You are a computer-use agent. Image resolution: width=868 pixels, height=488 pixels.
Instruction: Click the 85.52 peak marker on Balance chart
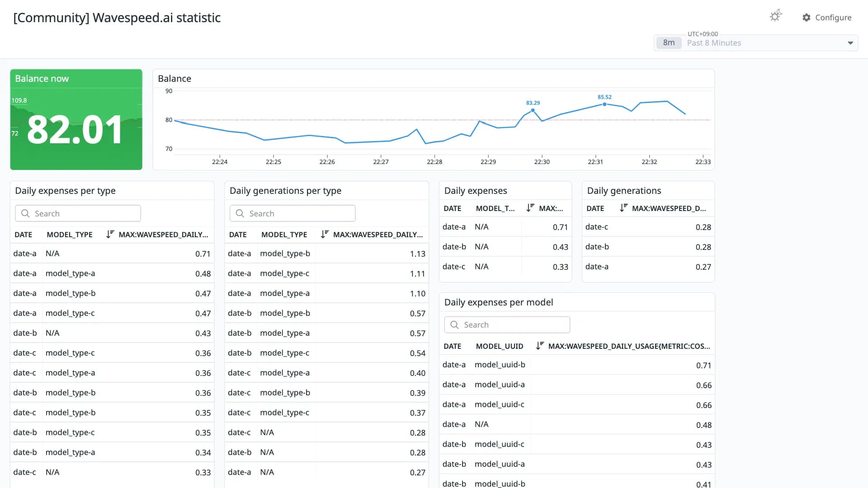(604, 104)
